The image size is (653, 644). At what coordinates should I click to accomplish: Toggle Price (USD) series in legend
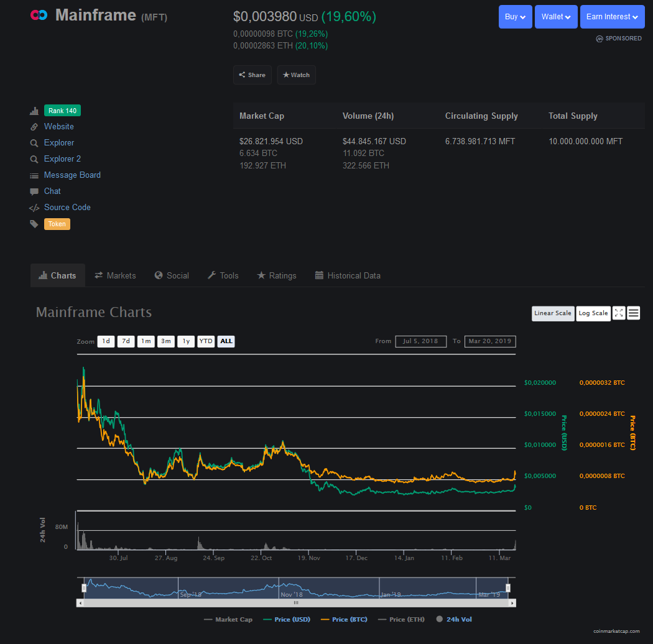[287, 619]
